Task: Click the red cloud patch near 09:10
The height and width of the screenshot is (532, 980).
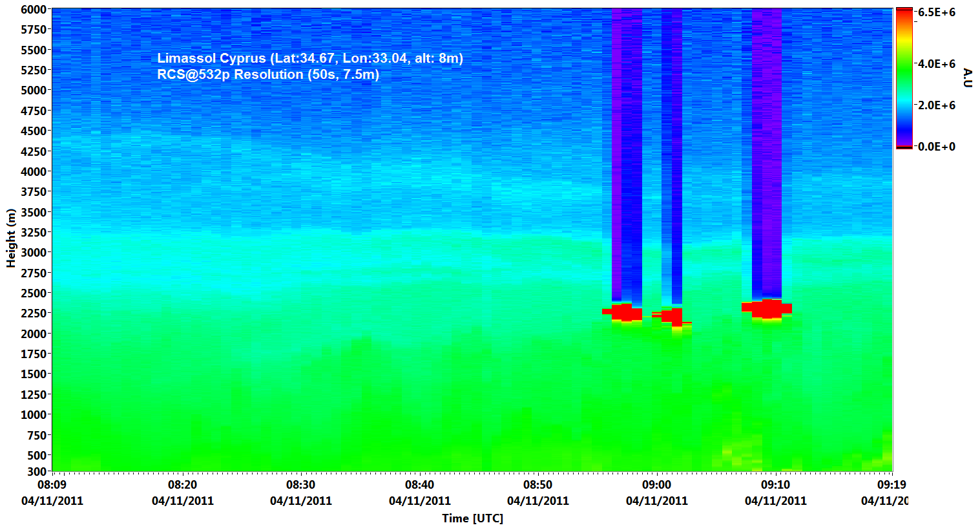Action: click(x=767, y=308)
